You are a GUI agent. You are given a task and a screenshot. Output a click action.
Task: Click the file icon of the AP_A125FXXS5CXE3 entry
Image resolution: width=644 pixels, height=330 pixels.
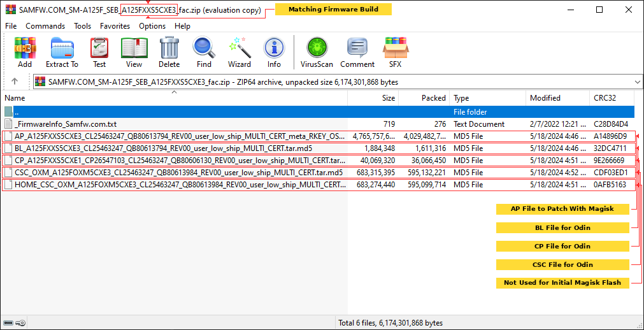pos(9,136)
